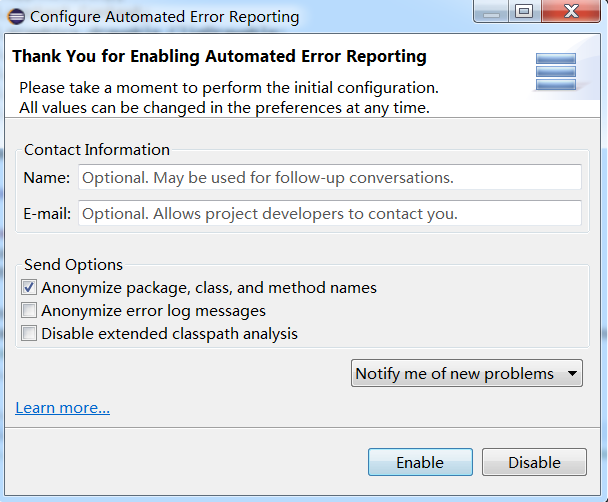The height and width of the screenshot is (502, 608).
Task: Focus the Name input field
Action: click(330, 178)
